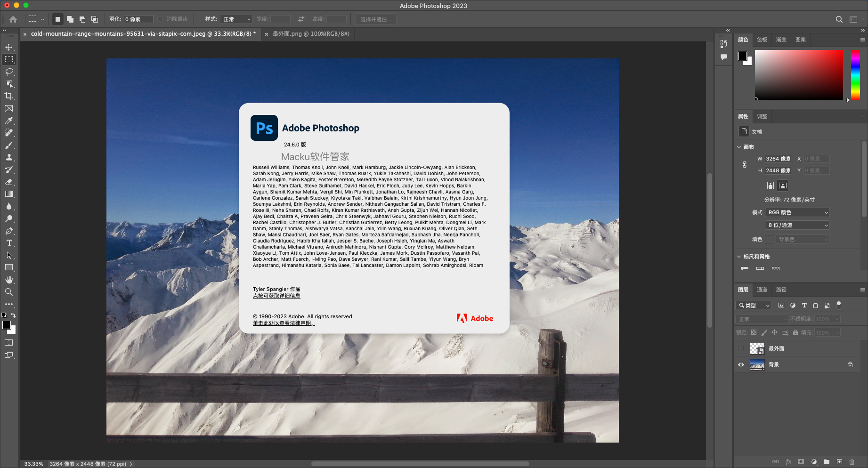Click the 选择并遮住 button
The image size is (868, 468).
pos(376,19)
